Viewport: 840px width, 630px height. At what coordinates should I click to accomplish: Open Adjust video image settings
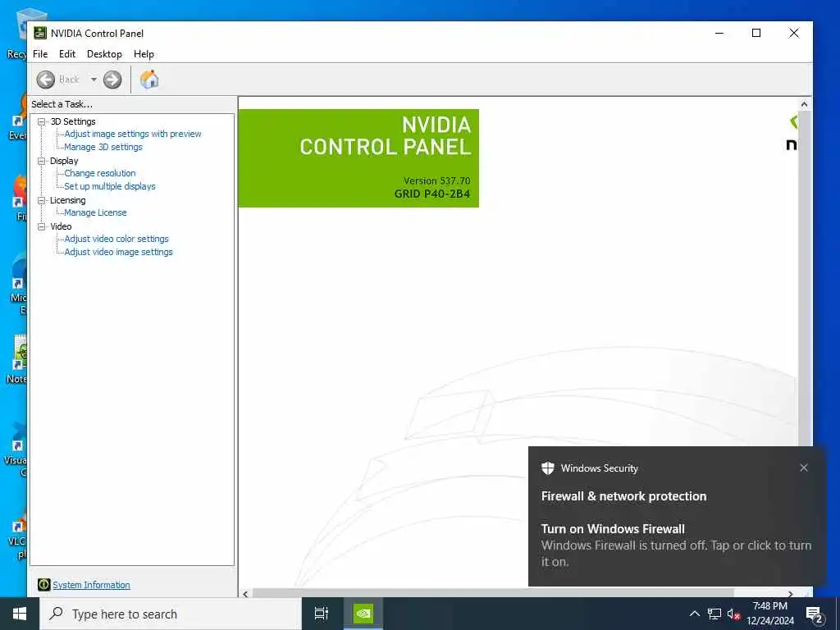coord(118,252)
